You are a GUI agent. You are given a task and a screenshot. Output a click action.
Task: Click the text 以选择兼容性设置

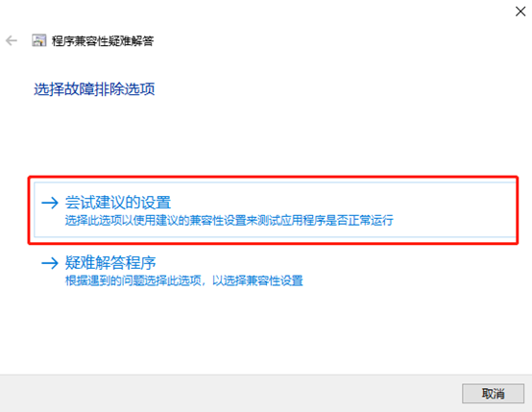(x=257, y=280)
